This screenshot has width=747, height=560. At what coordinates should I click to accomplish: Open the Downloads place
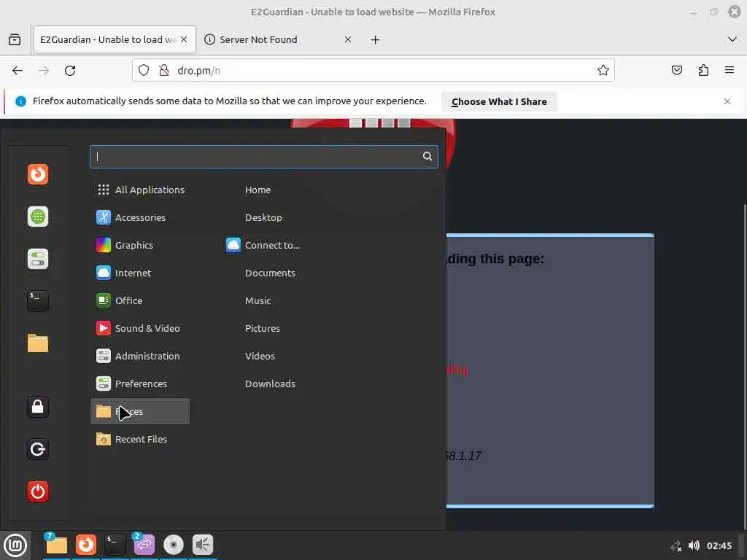(x=270, y=384)
